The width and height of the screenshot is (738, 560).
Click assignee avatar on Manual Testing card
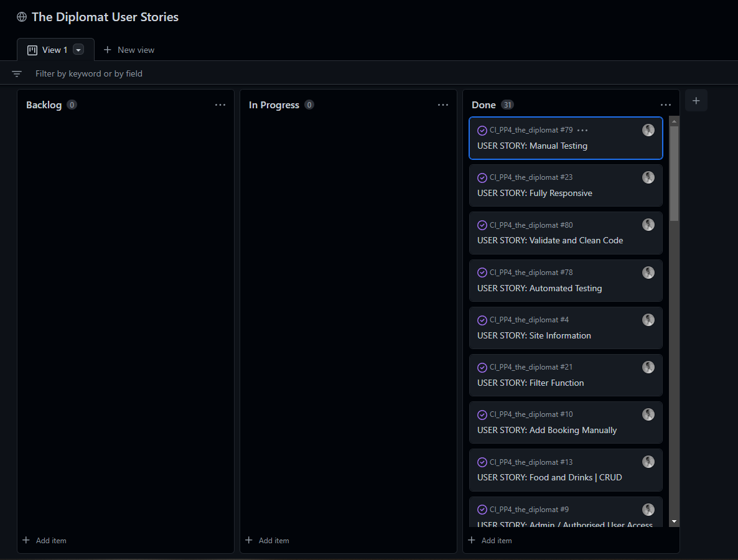coord(648,130)
